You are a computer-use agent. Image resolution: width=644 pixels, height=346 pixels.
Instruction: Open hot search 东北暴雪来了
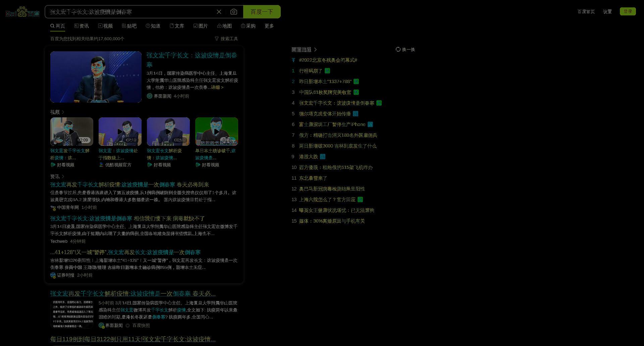pos(313,178)
